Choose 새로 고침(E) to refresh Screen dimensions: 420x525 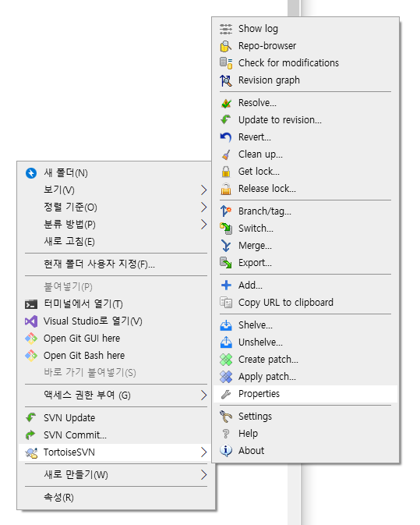tap(115, 241)
